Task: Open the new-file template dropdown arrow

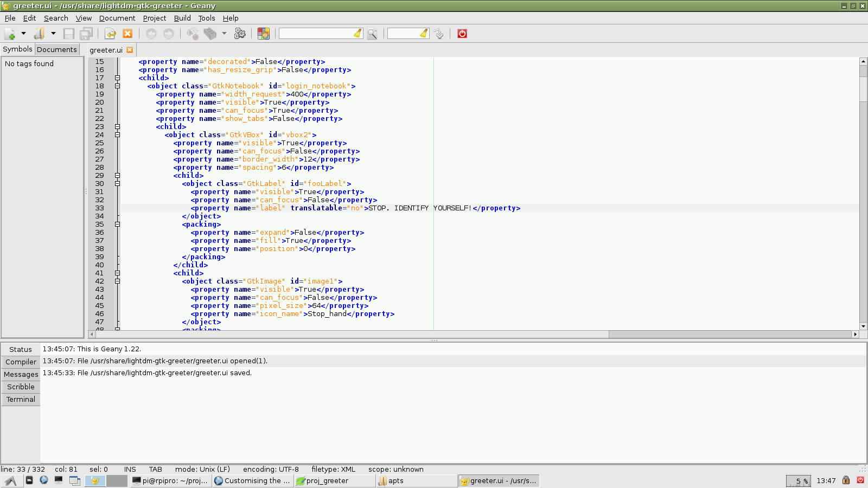Action: [23, 34]
